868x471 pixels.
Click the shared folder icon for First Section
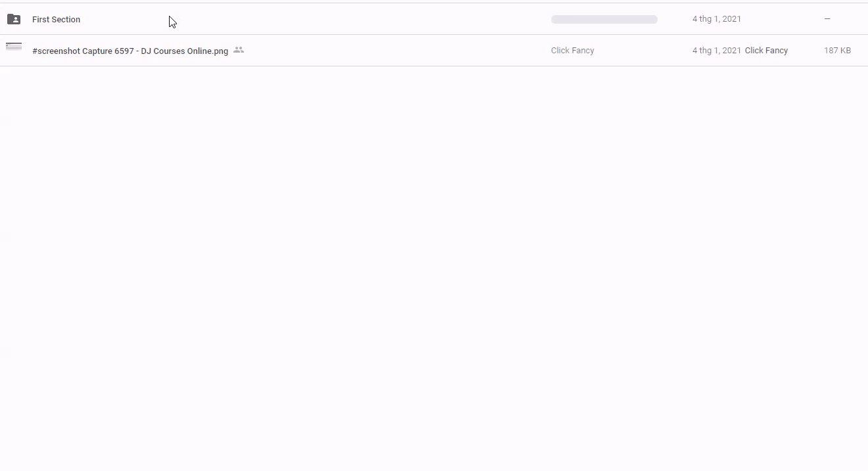[14, 19]
